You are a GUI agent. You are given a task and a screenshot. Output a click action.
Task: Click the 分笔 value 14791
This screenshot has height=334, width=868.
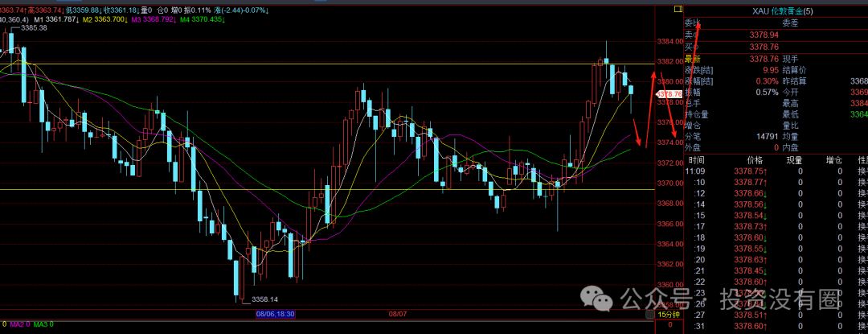(768, 136)
